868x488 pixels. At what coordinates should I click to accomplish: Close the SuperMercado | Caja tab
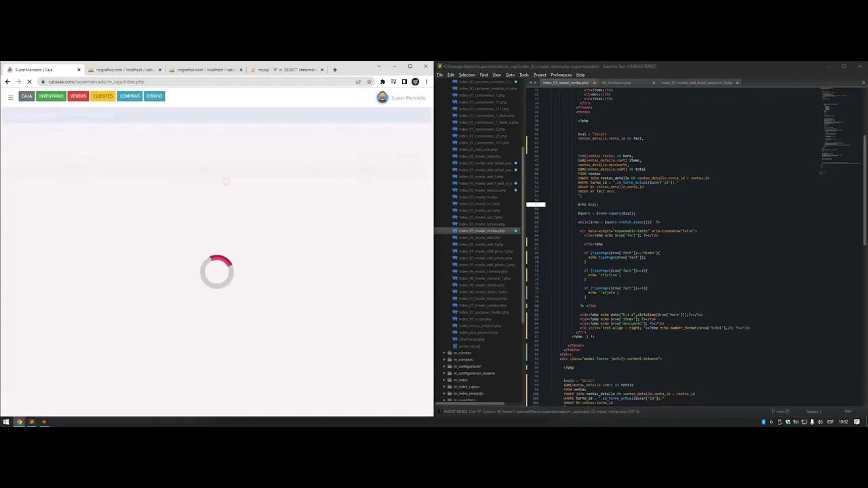[79, 70]
